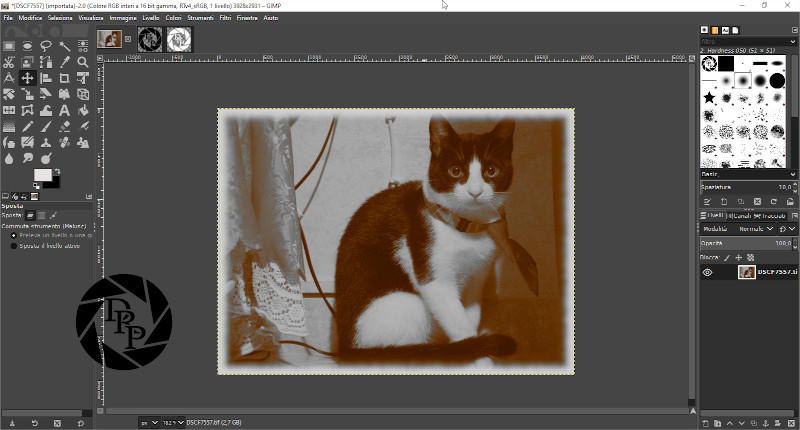Image resolution: width=800 pixels, height=430 pixels.
Task: Open the Modifica menu
Action: coord(30,18)
